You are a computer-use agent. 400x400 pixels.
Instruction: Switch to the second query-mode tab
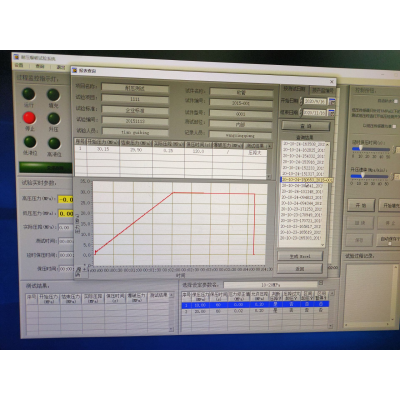(323, 90)
